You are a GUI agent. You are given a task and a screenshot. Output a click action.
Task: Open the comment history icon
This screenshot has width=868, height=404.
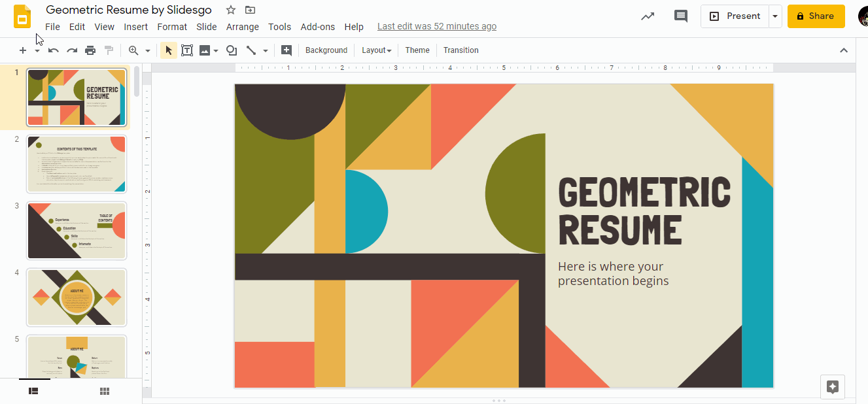point(680,16)
